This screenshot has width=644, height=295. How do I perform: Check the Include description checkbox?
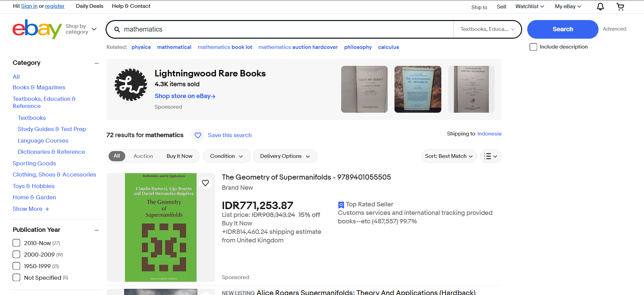(533, 47)
